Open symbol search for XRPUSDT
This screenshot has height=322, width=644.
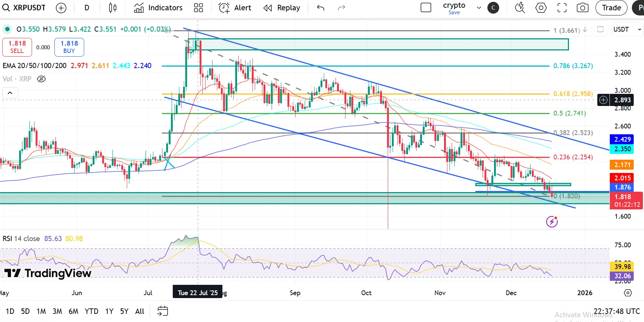[24, 8]
